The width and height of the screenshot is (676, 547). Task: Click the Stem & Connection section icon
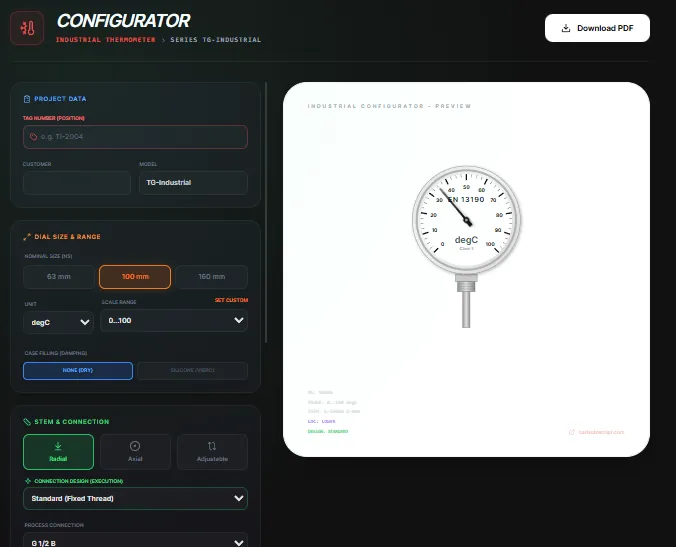(x=27, y=422)
